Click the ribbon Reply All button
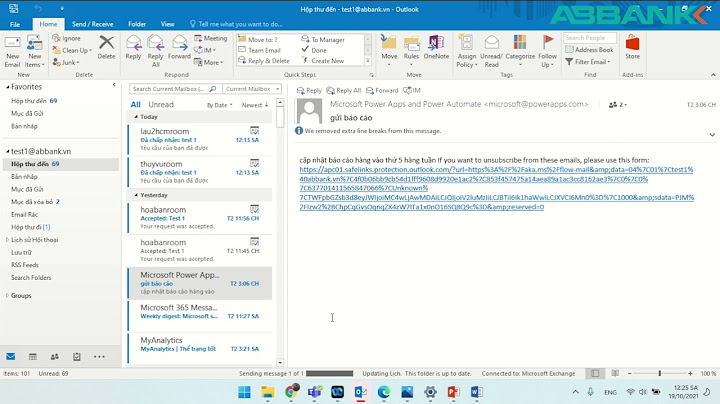The height and width of the screenshot is (404, 720). [156, 51]
